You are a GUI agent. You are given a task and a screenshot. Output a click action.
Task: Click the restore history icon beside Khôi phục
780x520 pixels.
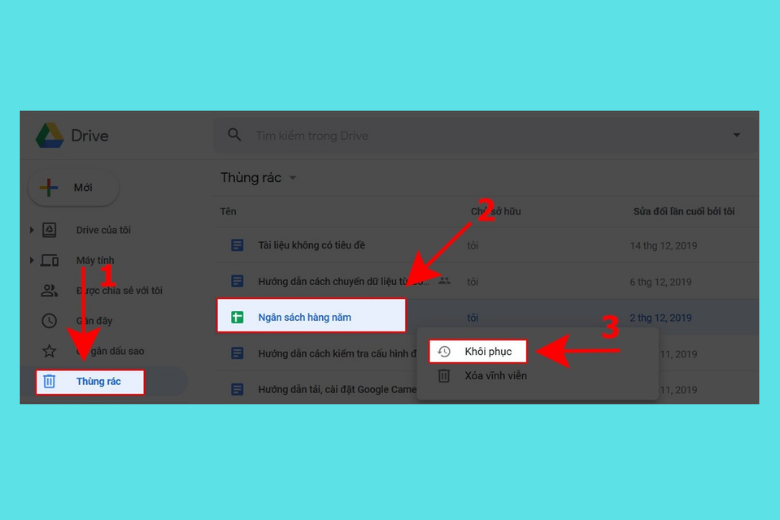tap(444, 352)
